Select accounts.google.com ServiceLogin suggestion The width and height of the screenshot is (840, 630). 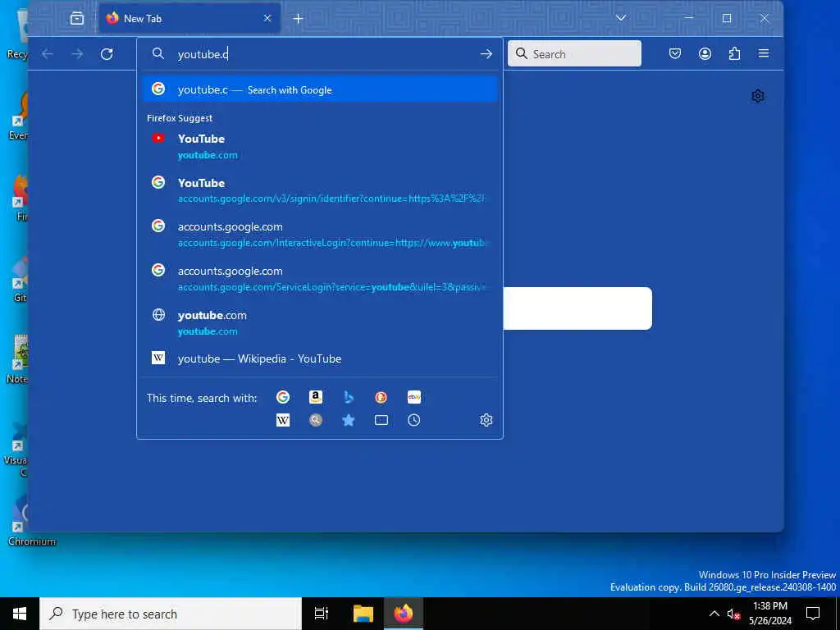click(320, 279)
